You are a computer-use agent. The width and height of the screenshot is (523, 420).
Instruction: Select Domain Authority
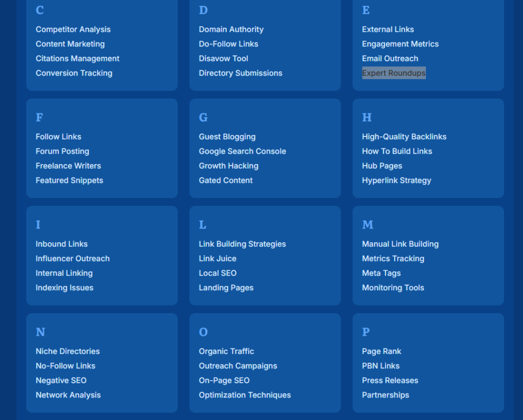coord(231,29)
